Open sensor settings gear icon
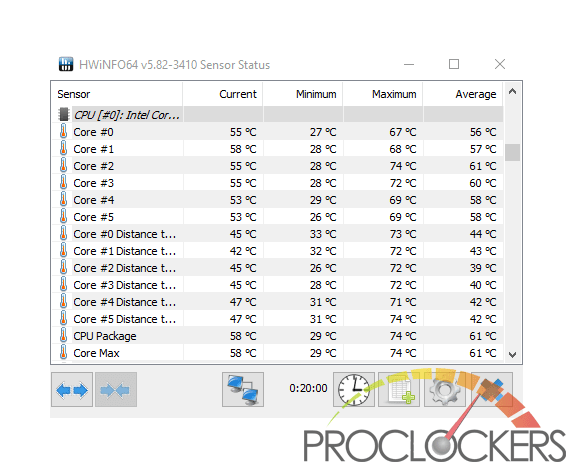 445,390
